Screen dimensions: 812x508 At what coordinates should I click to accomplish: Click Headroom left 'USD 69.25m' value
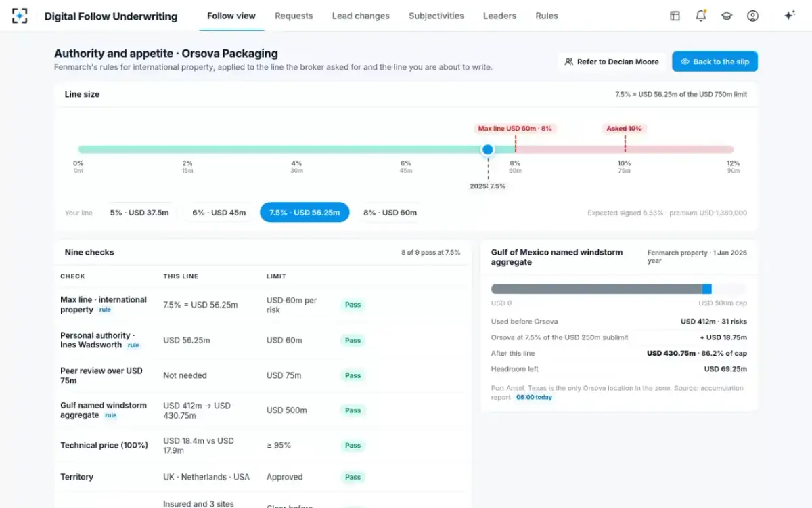point(725,369)
